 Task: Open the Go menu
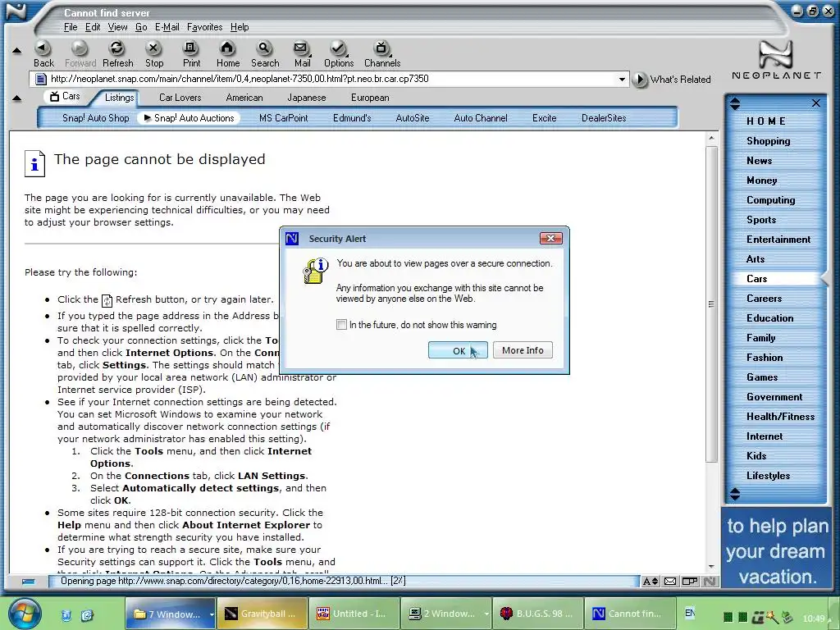[141, 27]
